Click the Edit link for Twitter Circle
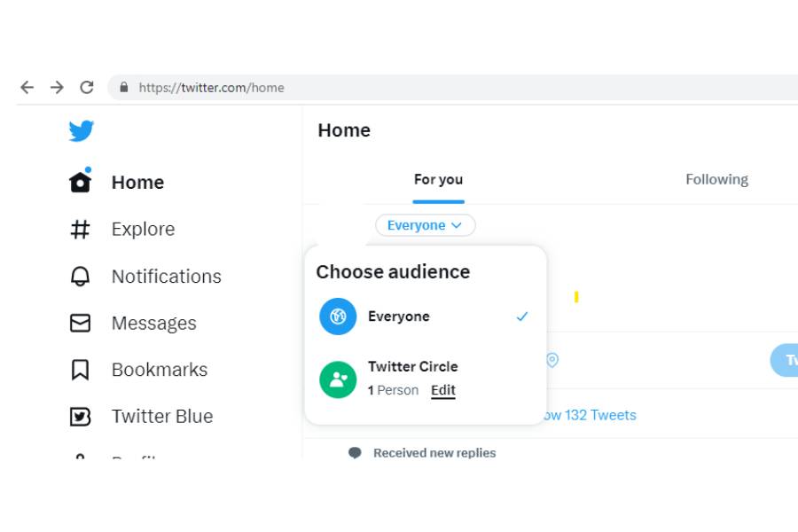The image size is (798, 532). coord(442,390)
